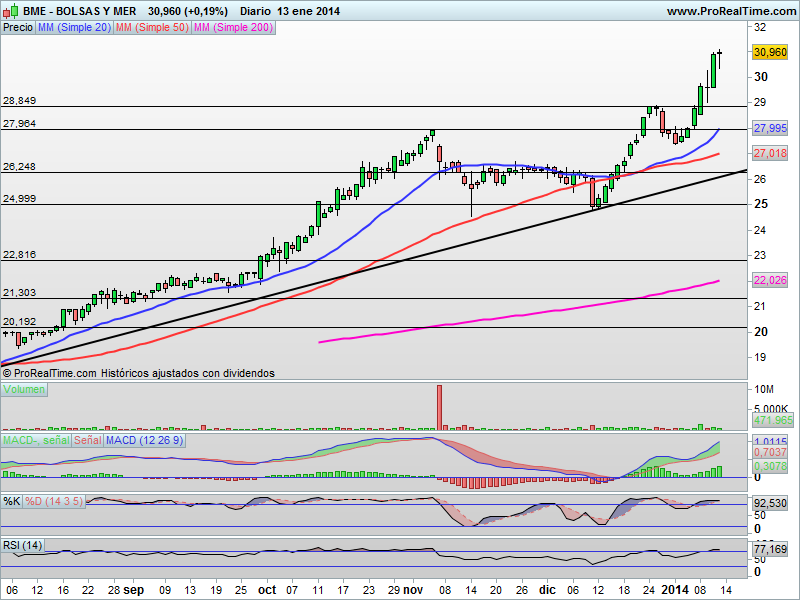
Task: Click the %K stochastic label
Action: [x=11, y=501]
